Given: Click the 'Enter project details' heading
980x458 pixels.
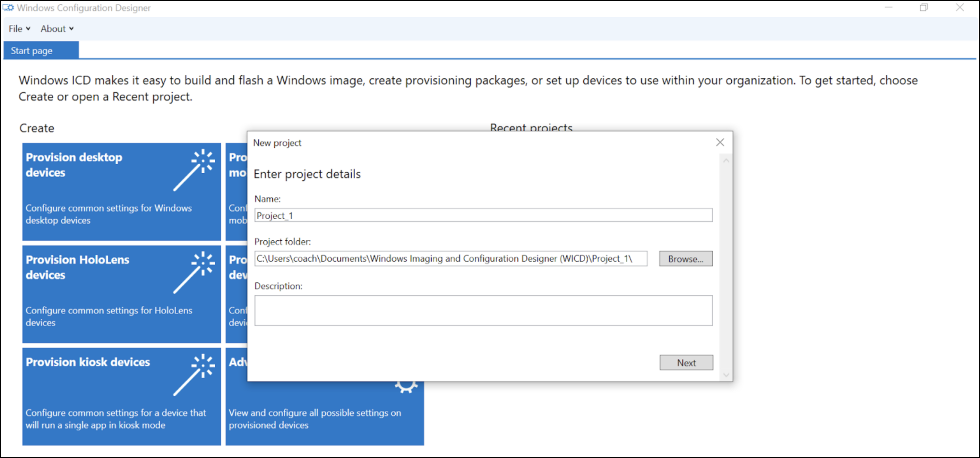Looking at the screenshot, I should (x=307, y=174).
